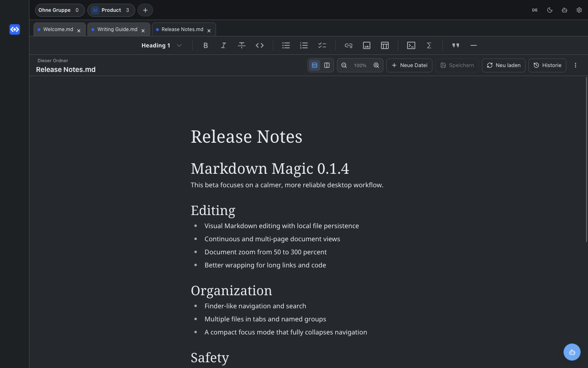
Task: Insert a code block
Action: tap(411, 45)
